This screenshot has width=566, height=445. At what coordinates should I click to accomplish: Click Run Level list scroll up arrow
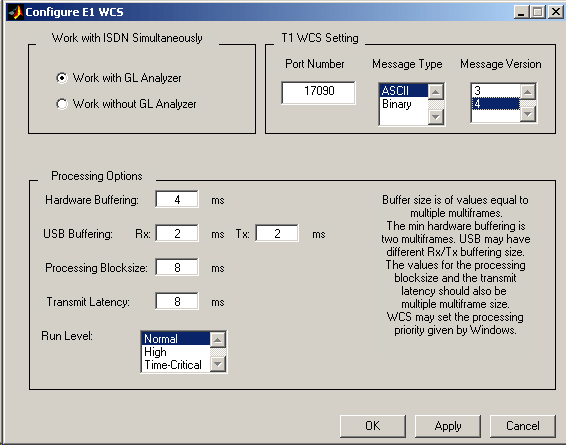(218, 340)
